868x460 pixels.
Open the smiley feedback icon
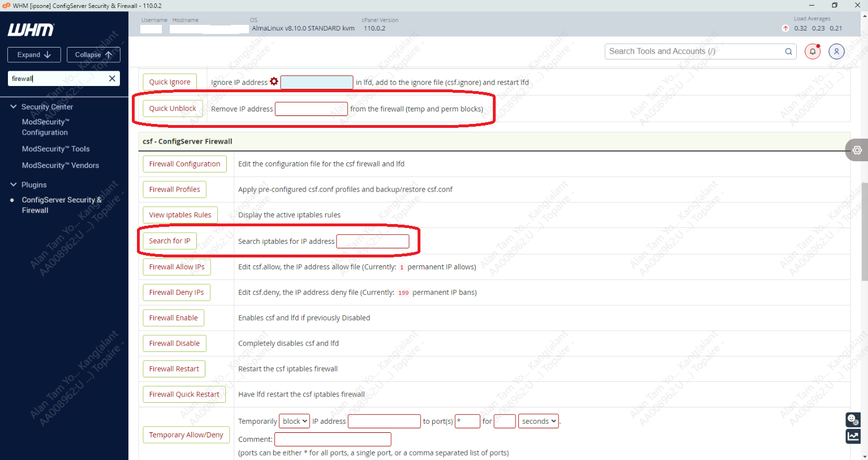click(853, 419)
